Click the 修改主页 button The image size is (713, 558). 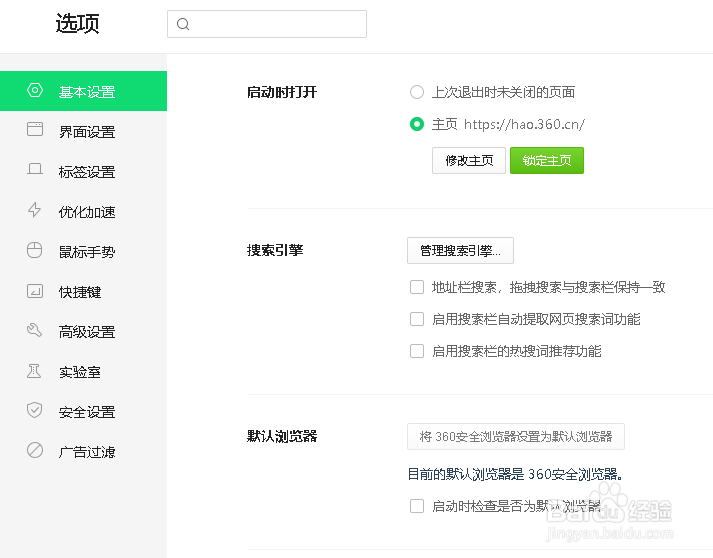point(469,160)
